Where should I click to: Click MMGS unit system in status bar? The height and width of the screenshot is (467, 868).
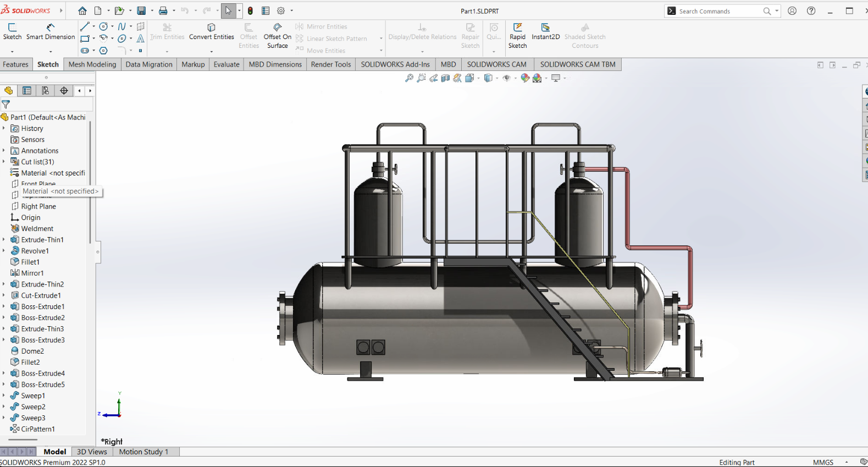(823, 462)
